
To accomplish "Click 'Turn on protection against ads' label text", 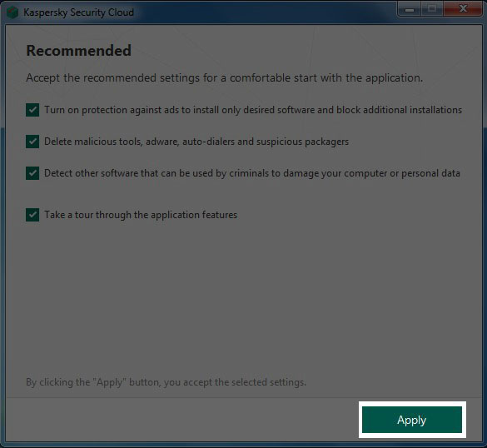I will [253, 110].
